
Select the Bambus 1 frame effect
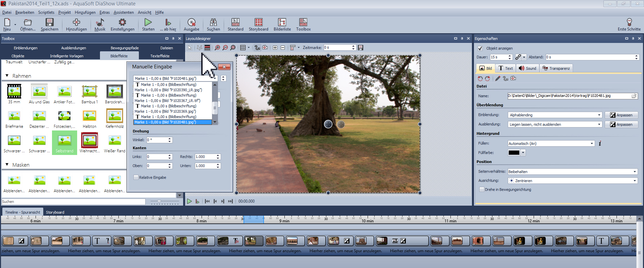pyautogui.click(x=90, y=92)
